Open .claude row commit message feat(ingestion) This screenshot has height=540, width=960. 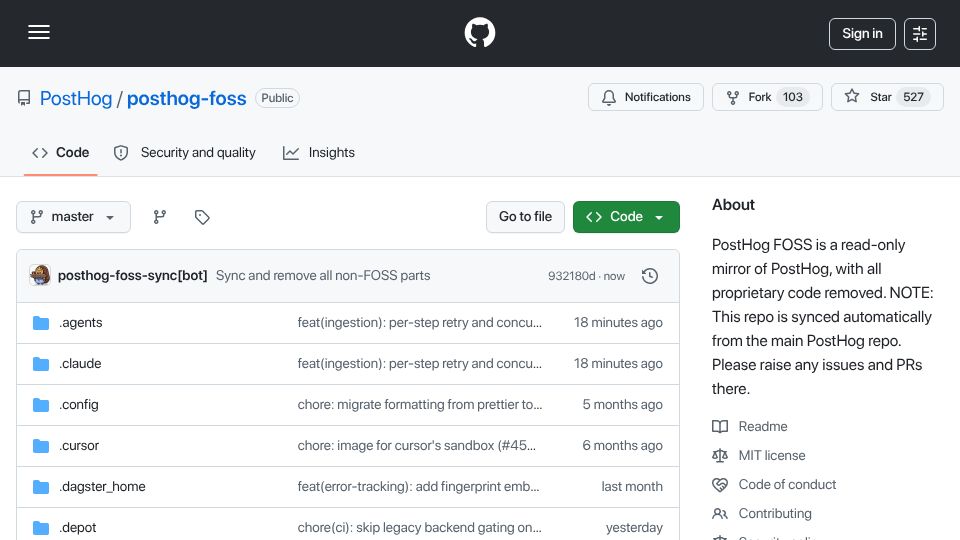419,364
